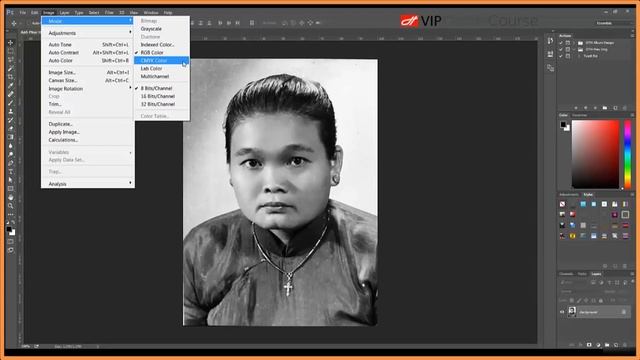Select the Lasso tool
This screenshot has height=360, width=640.
pos(11,60)
